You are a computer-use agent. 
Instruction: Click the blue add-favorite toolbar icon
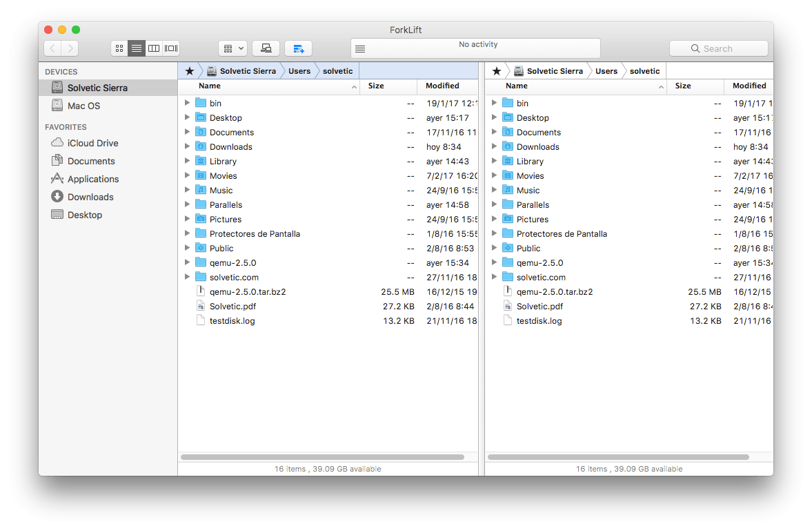[x=298, y=48]
